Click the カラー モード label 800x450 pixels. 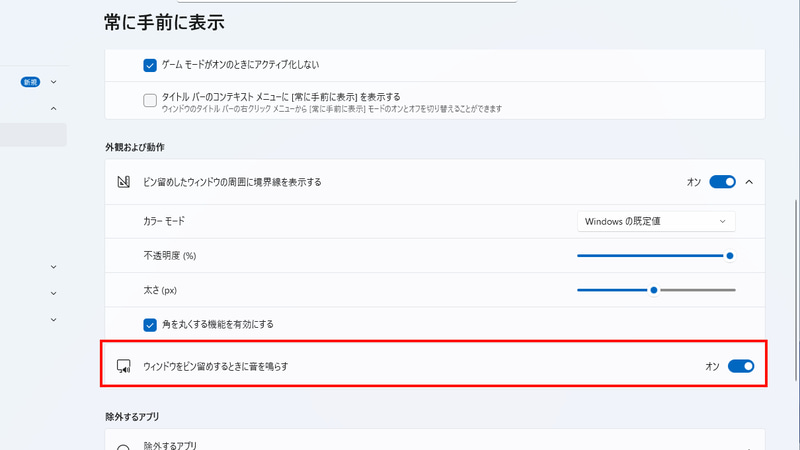coord(164,221)
